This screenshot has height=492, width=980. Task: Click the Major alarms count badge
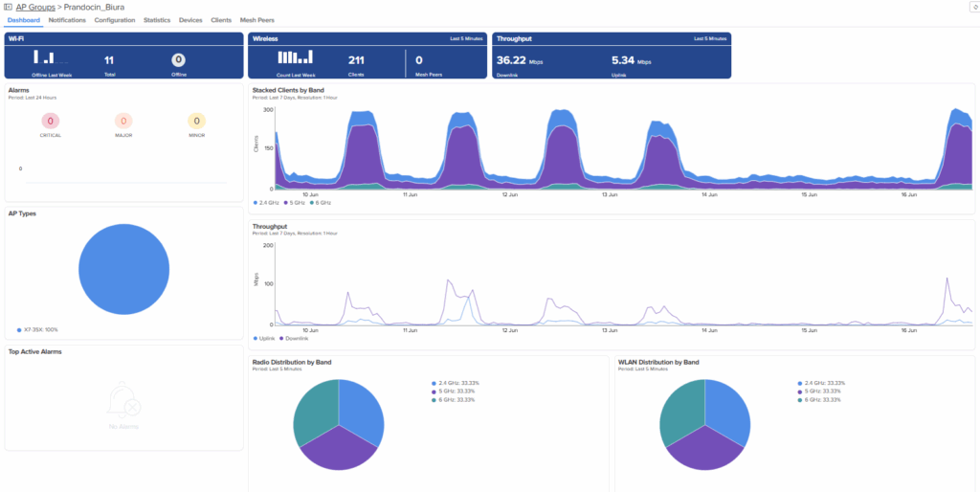point(123,121)
